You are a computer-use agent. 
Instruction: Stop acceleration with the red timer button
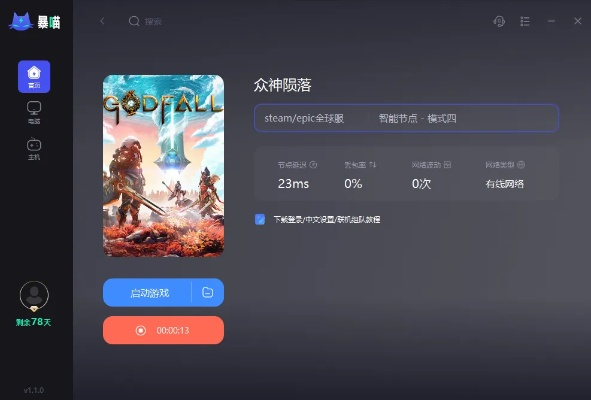(163, 330)
